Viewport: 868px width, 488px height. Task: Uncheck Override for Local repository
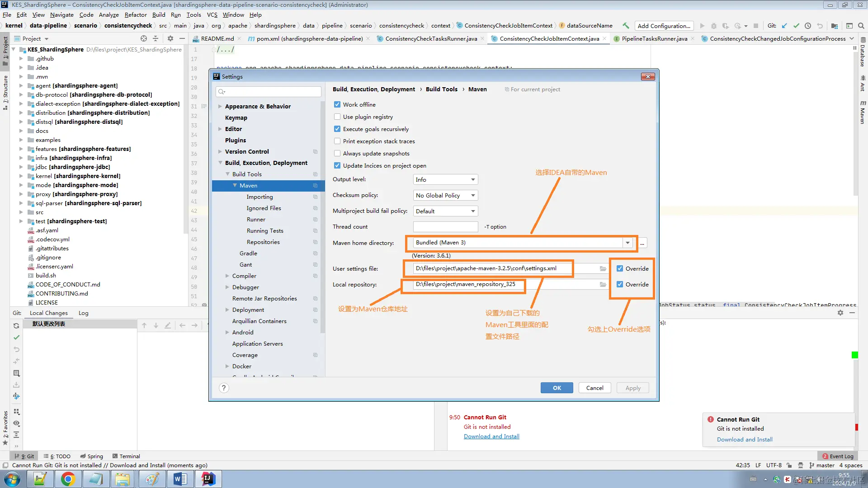[x=620, y=284]
